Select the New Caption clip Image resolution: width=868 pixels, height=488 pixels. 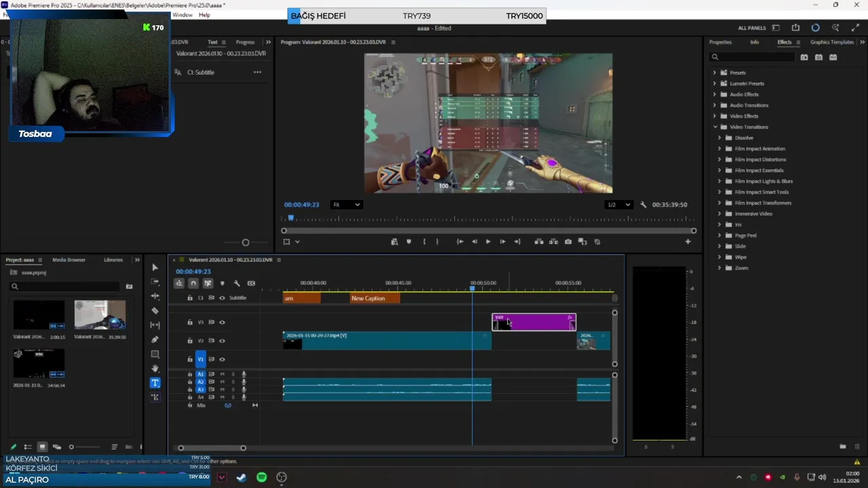coord(375,298)
